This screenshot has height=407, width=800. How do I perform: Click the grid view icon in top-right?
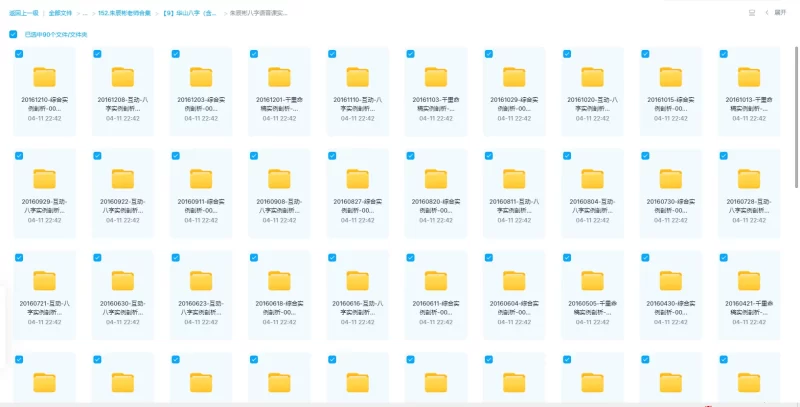click(x=751, y=13)
